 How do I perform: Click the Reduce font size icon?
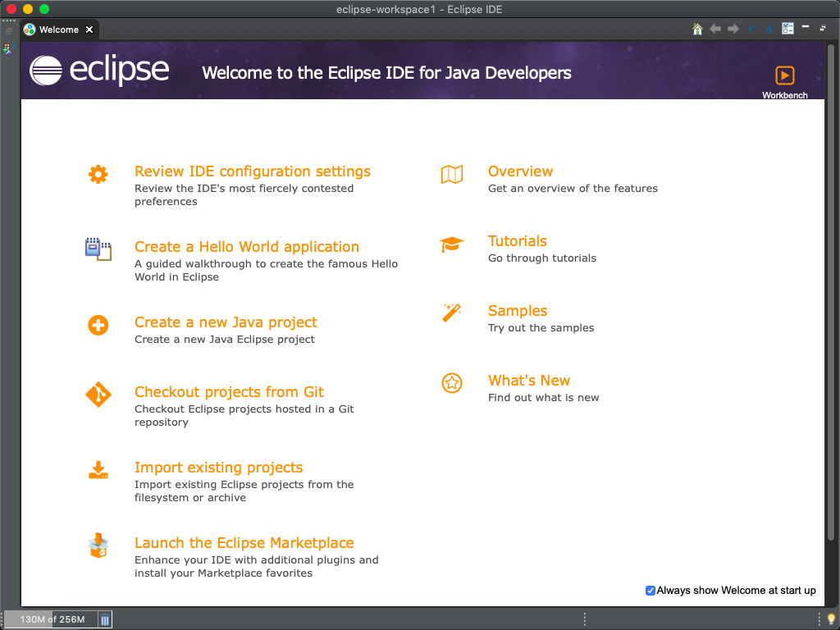[751, 29]
